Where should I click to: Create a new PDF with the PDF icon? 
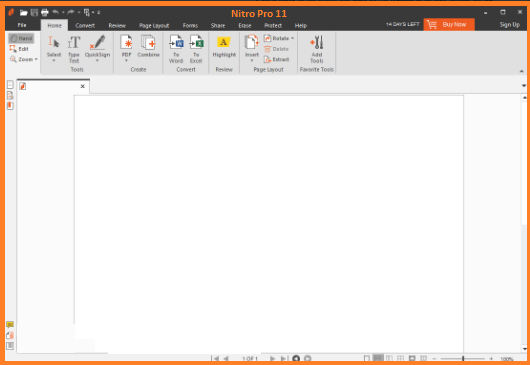[x=126, y=42]
